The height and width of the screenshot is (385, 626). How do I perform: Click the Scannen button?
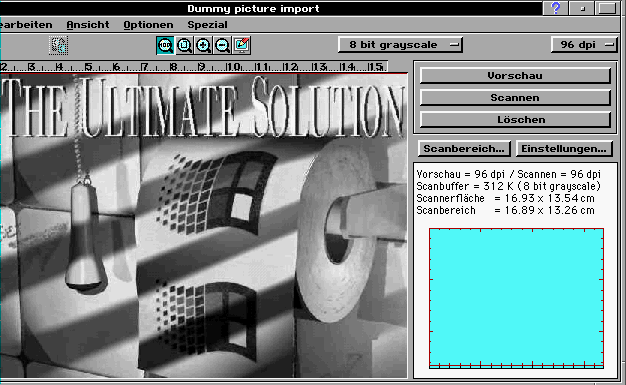pyautogui.click(x=515, y=97)
